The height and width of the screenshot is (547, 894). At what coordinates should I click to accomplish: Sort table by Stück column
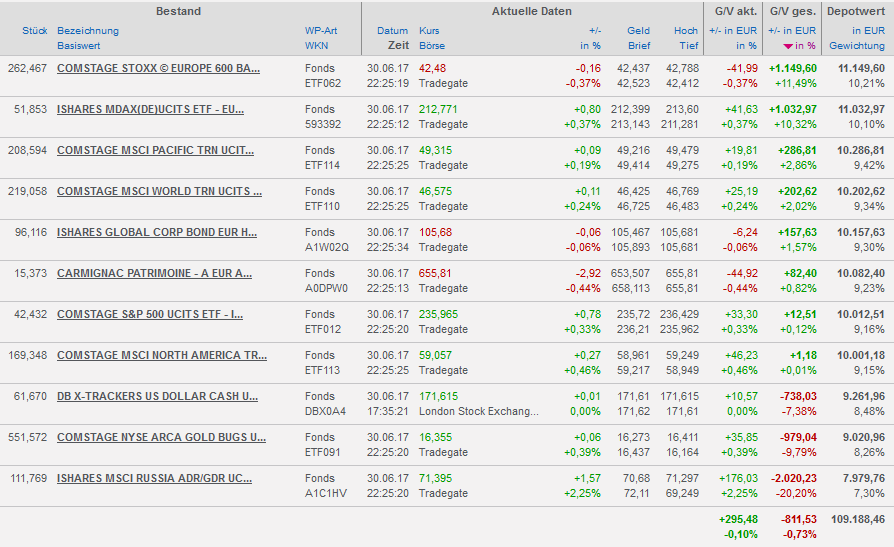(x=34, y=31)
